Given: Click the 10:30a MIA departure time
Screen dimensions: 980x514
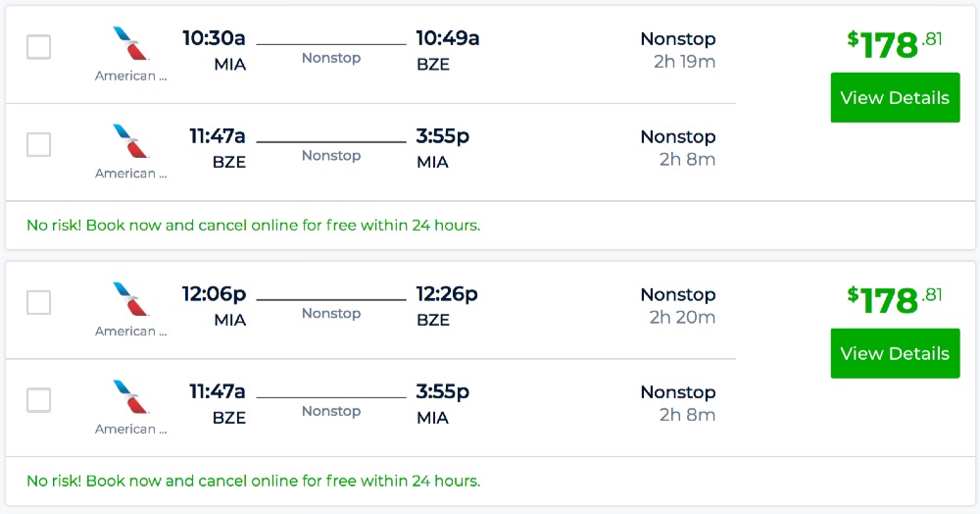Looking at the screenshot, I should (214, 38).
